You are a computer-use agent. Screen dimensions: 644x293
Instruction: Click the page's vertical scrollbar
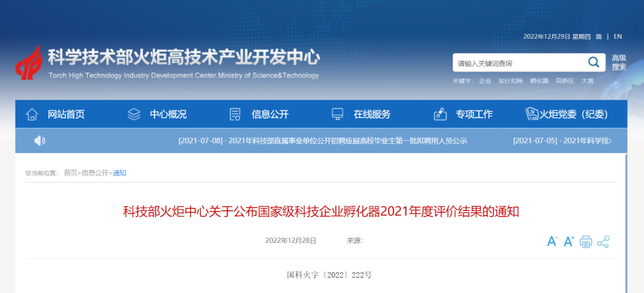626,223
